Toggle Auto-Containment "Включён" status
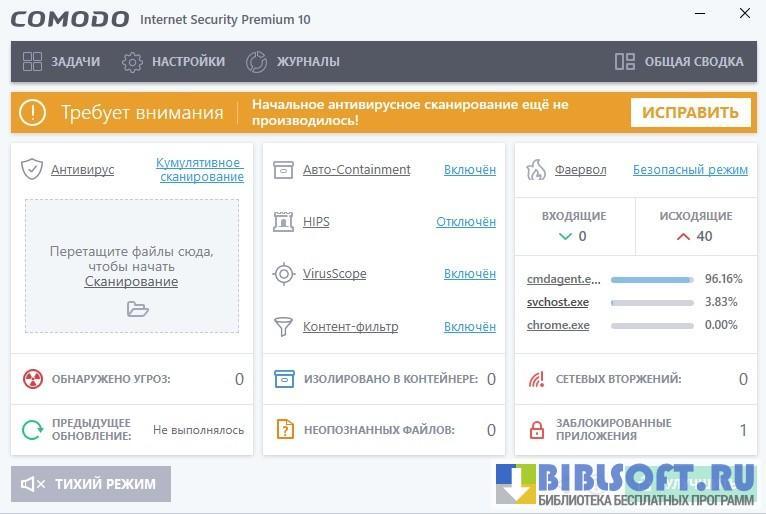The image size is (766, 514). [x=469, y=170]
